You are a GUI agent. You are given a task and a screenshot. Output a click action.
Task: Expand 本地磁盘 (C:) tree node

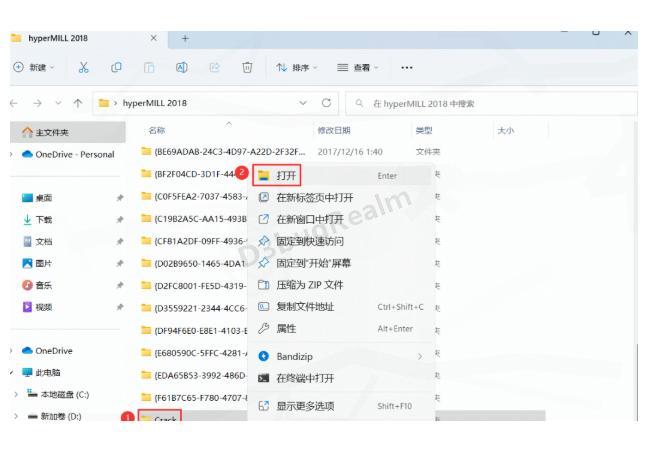point(16,394)
